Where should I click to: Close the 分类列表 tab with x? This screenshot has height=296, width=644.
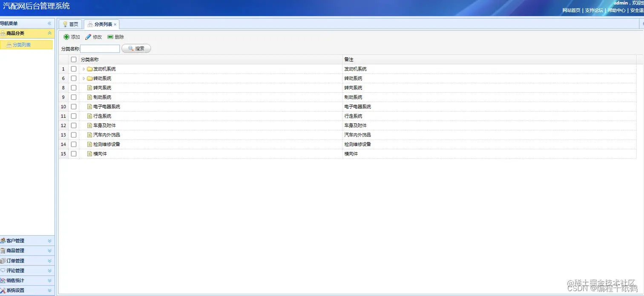tap(115, 25)
